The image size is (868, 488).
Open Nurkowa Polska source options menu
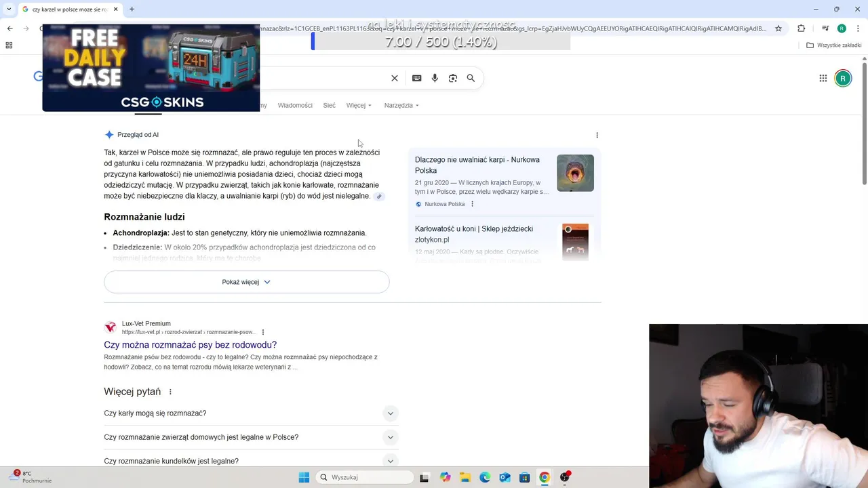(473, 204)
